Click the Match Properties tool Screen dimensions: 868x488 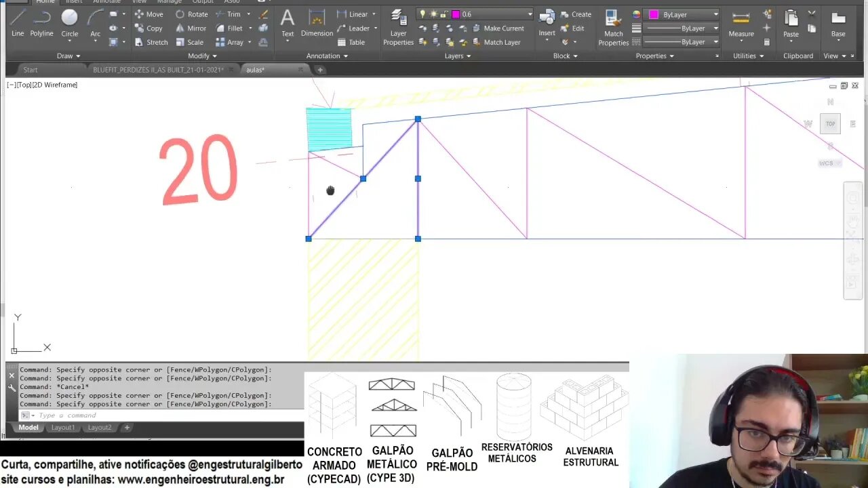pos(613,27)
